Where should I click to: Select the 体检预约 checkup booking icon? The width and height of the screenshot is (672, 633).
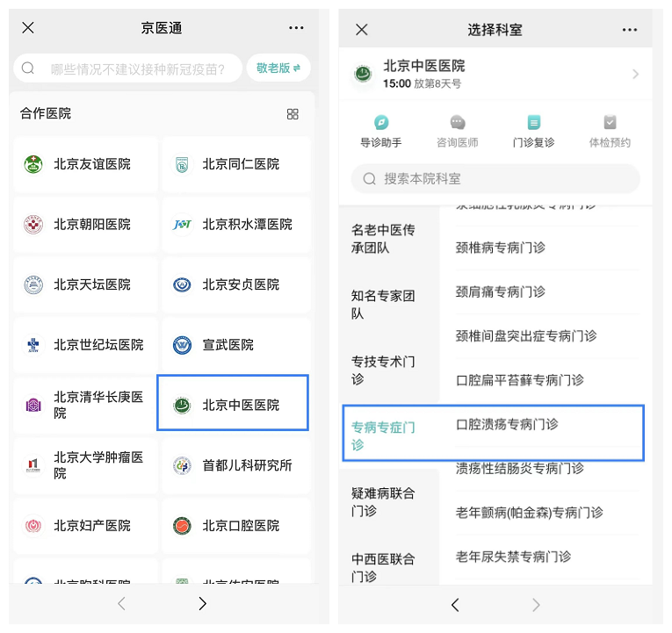coord(610,123)
